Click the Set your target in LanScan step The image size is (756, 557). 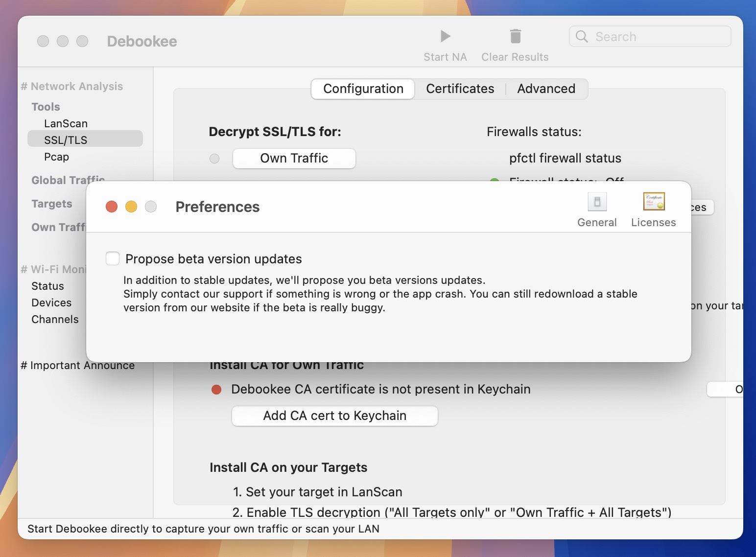318,492
